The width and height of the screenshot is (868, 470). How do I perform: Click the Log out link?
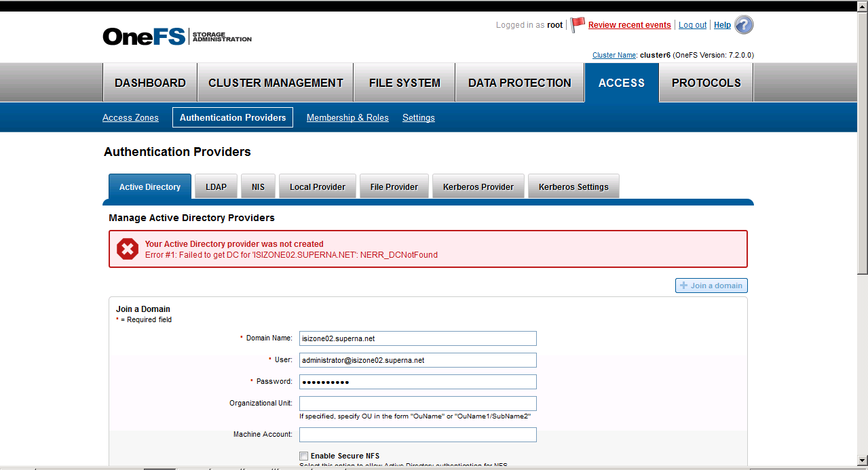coord(693,25)
